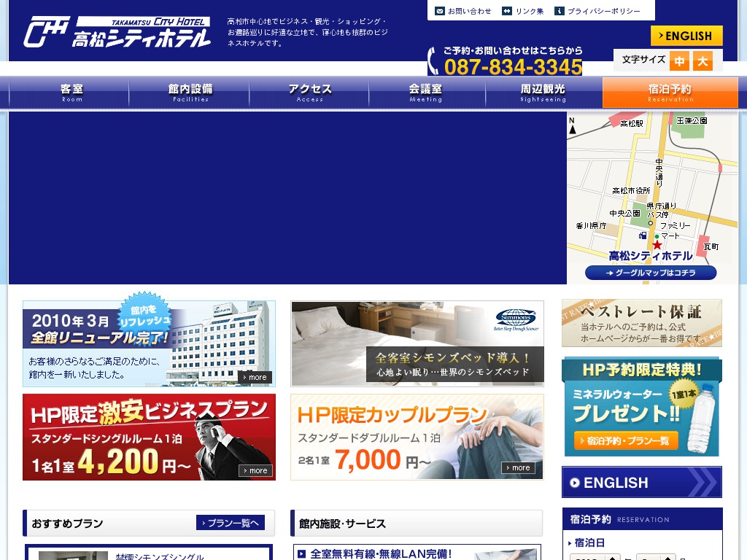This screenshot has height=560, width=747.
Task: Set text size to 中 (medium)
Action: [679, 61]
